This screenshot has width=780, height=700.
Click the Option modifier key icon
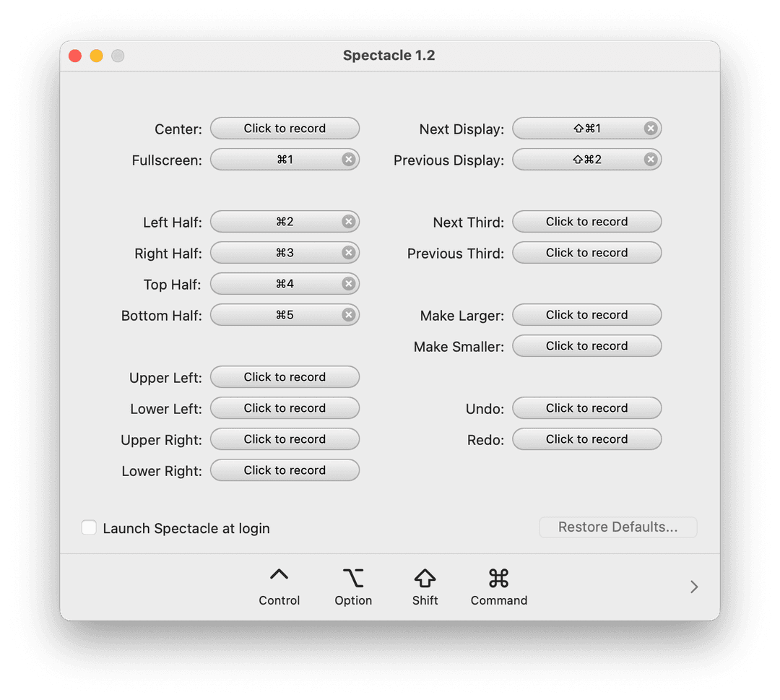(353, 578)
